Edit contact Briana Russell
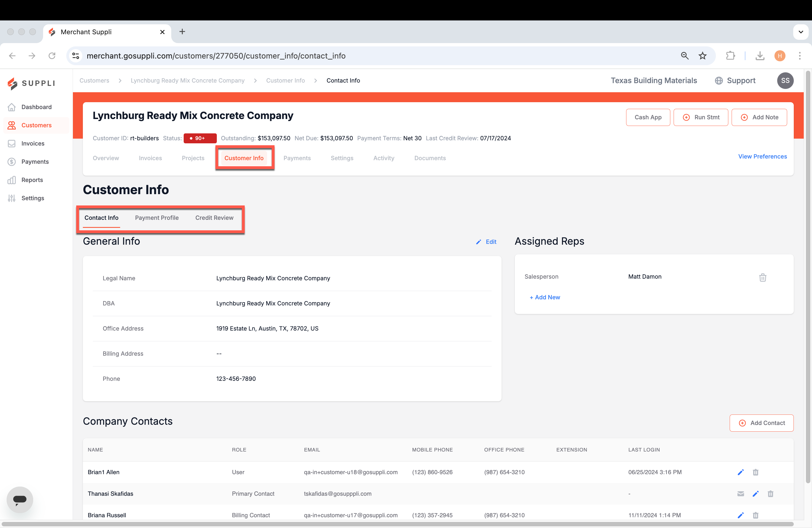 740,515
